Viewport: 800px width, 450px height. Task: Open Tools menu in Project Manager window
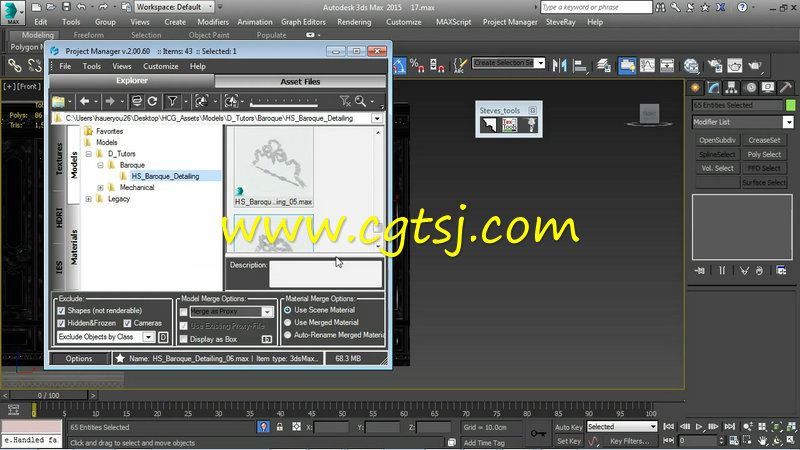coord(91,66)
